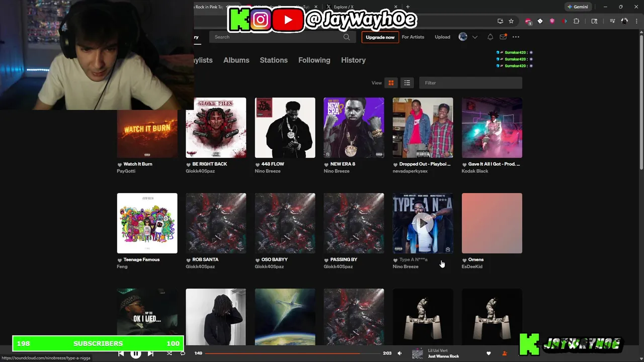The image size is (644, 362).
Task: Click the Gemini button in Chrome
Action: [x=578, y=7]
